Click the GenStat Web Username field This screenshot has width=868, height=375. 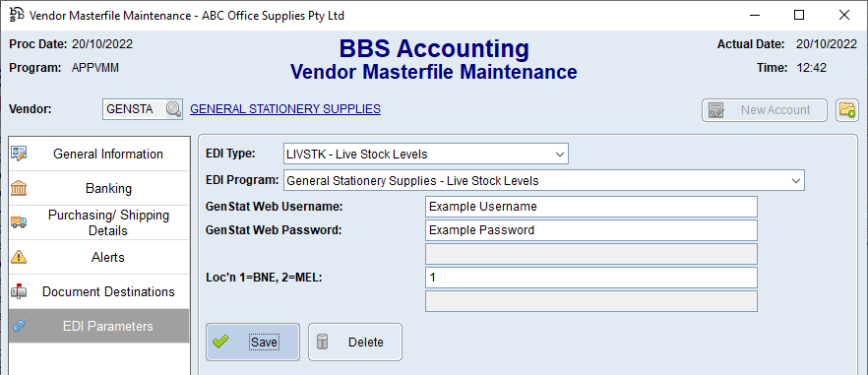pyautogui.click(x=590, y=207)
